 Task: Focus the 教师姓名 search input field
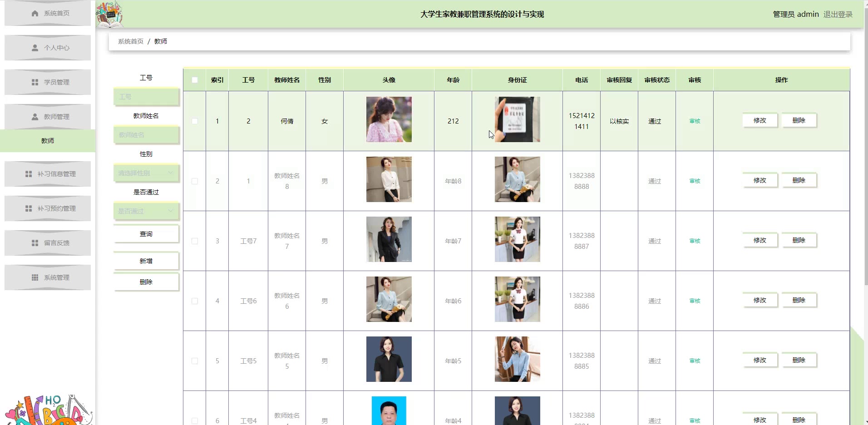point(146,135)
